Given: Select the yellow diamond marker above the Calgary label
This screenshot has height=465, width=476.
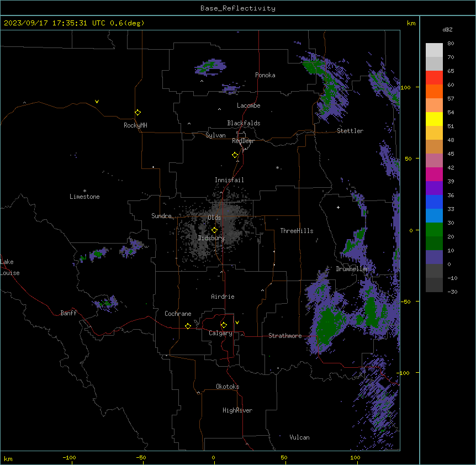Looking at the screenshot, I should click(224, 325).
